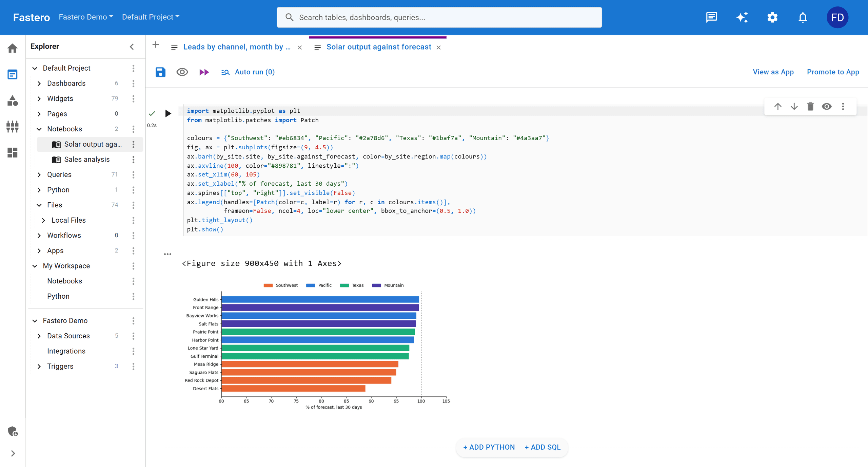Click View as App link
The image size is (868, 467).
pyautogui.click(x=773, y=72)
